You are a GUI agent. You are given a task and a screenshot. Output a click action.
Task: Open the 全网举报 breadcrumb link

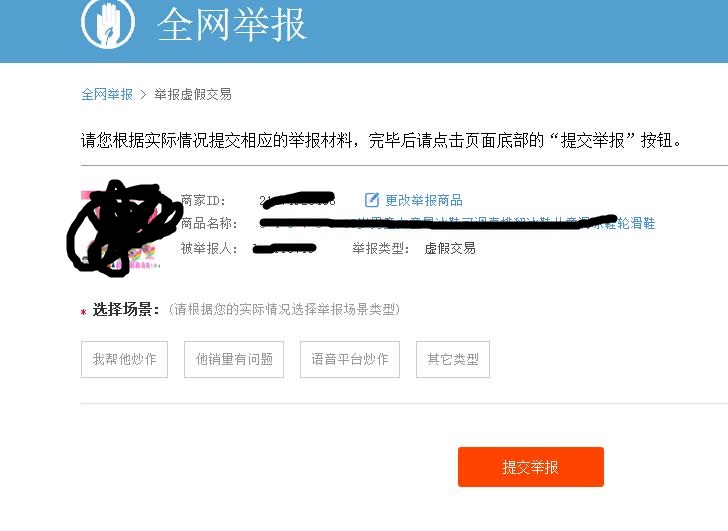(x=107, y=94)
